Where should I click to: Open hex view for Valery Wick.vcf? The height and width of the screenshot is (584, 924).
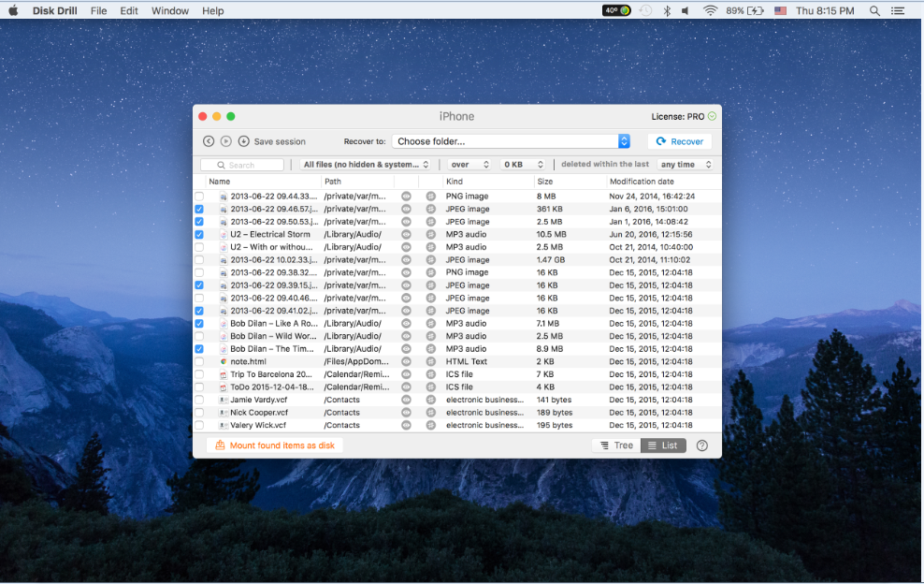point(431,425)
